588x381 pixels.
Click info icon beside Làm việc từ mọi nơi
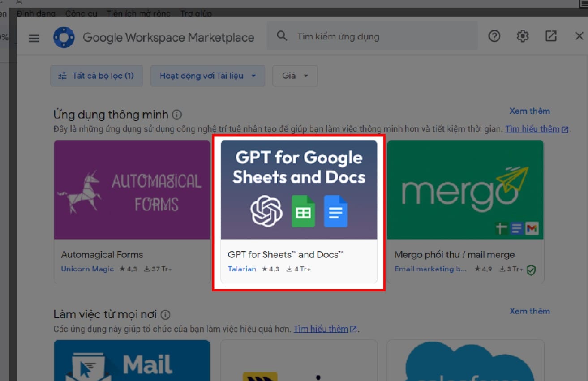point(166,314)
